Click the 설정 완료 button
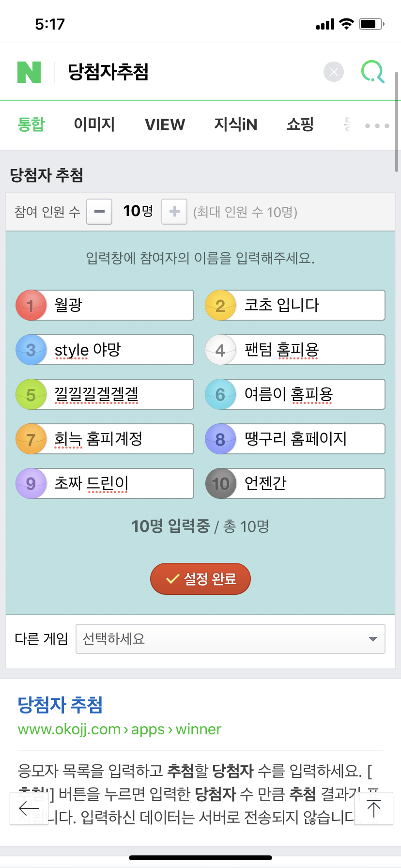The height and width of the screenshot is (868, 401). tap(200, 579)
